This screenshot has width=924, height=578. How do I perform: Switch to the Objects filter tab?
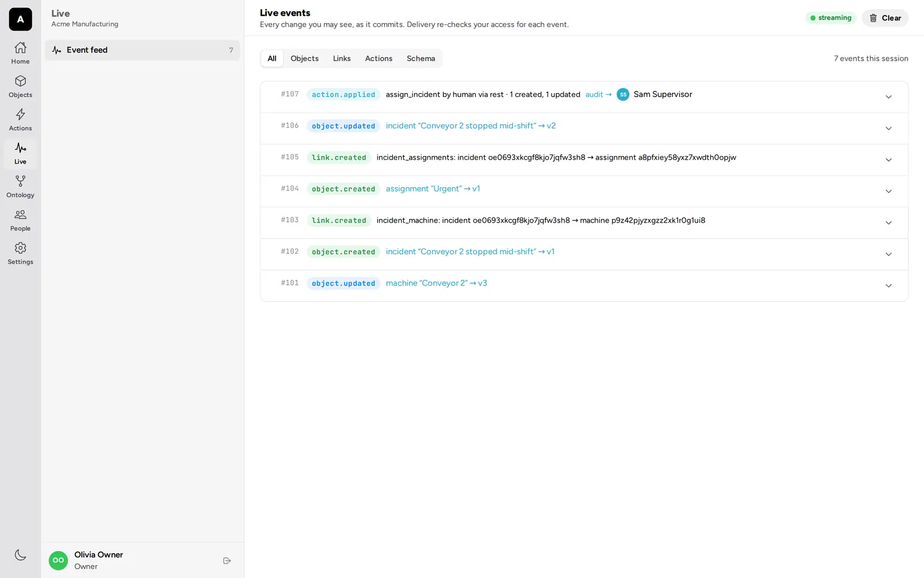click(304, 58)
